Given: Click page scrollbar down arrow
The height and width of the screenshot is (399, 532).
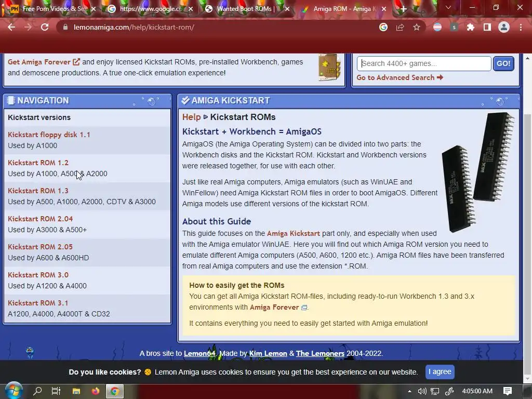Looking at the screenshot, I should [527, 378].
